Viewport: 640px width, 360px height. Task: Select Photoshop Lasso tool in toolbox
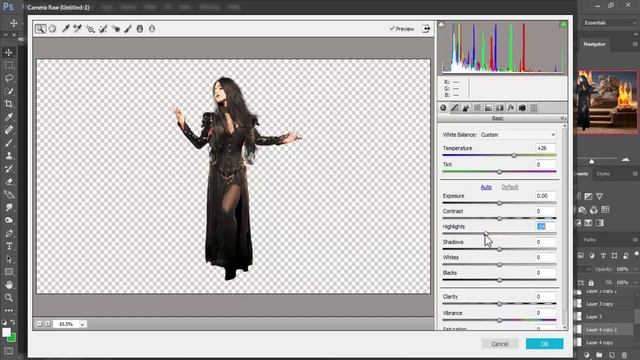point(9,78)
